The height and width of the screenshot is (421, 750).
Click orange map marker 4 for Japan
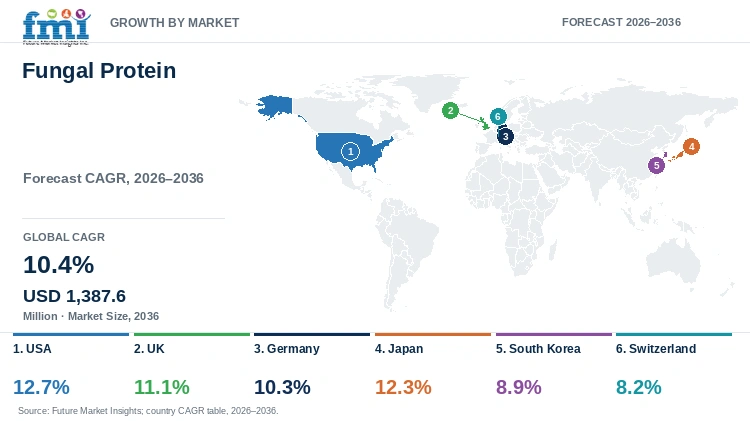tap(691, 146)
